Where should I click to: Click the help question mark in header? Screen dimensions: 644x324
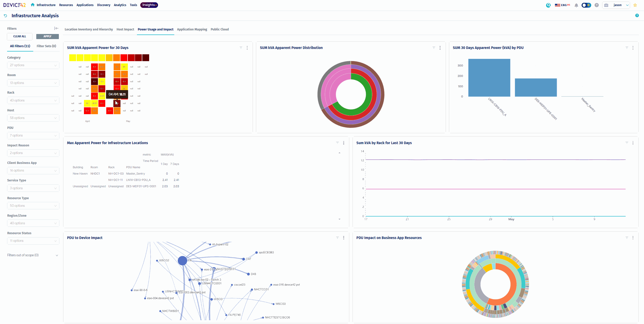click(597, 5)
